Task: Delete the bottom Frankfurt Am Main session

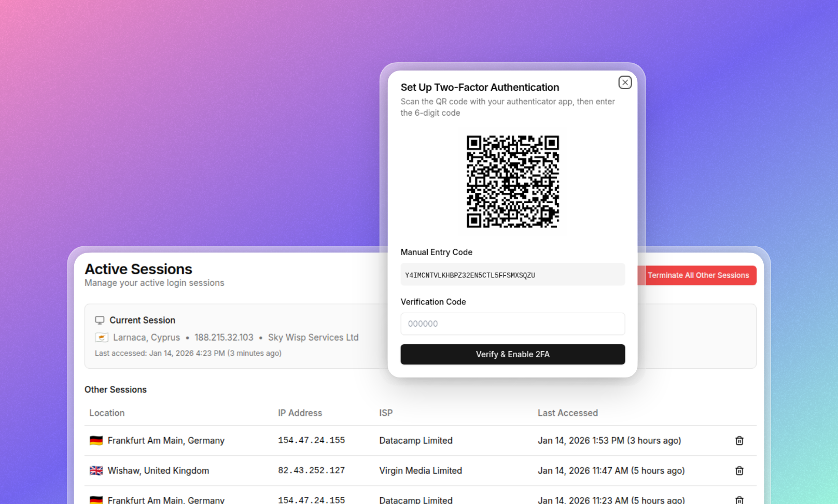Action: point(739,500)
